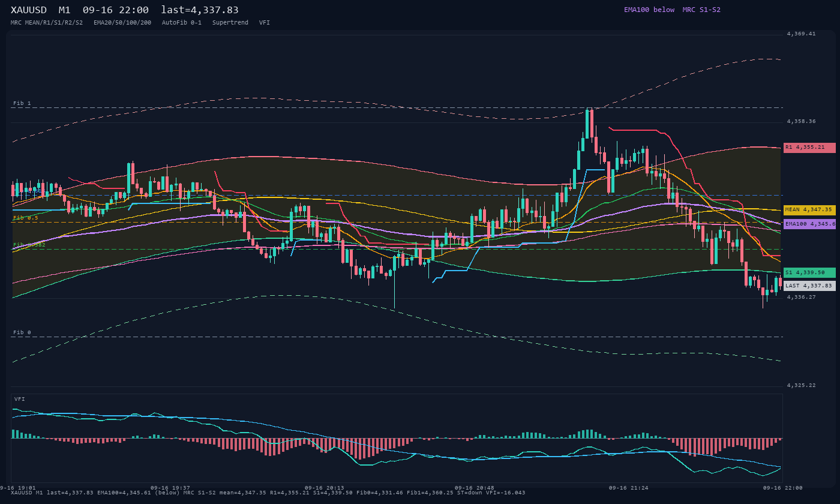The image size is (840, 504).
Task: Click the orange Fib 0.5 level label
Action: pyautogui.click(x=26, y=218)
